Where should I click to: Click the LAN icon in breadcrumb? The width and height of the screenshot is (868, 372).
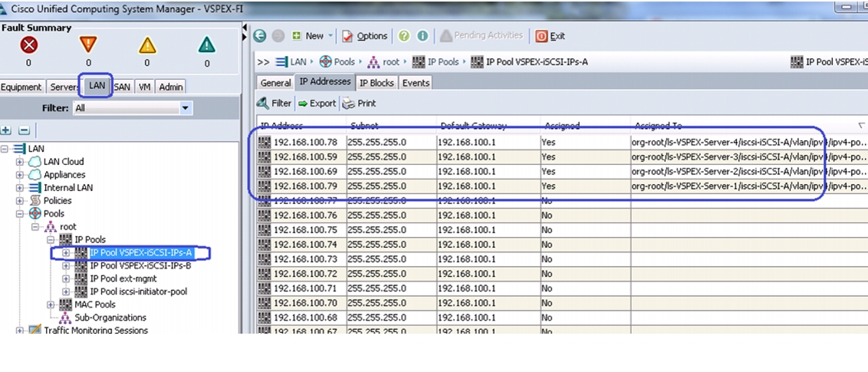coord(281,62)
